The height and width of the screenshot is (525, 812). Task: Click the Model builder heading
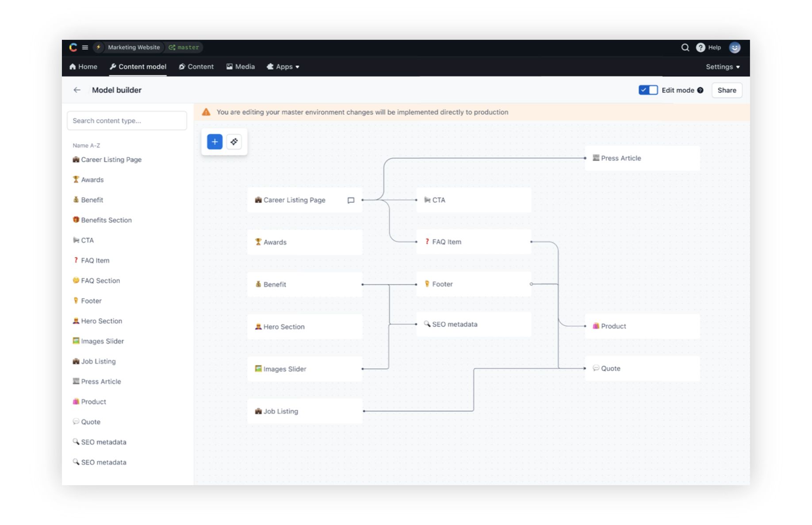click(x=117, y=90)
